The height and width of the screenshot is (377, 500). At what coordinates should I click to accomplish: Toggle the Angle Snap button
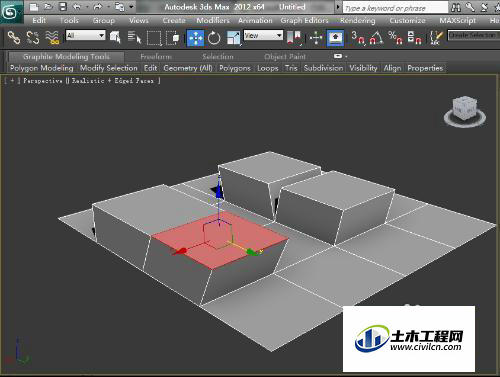(377, 38)
